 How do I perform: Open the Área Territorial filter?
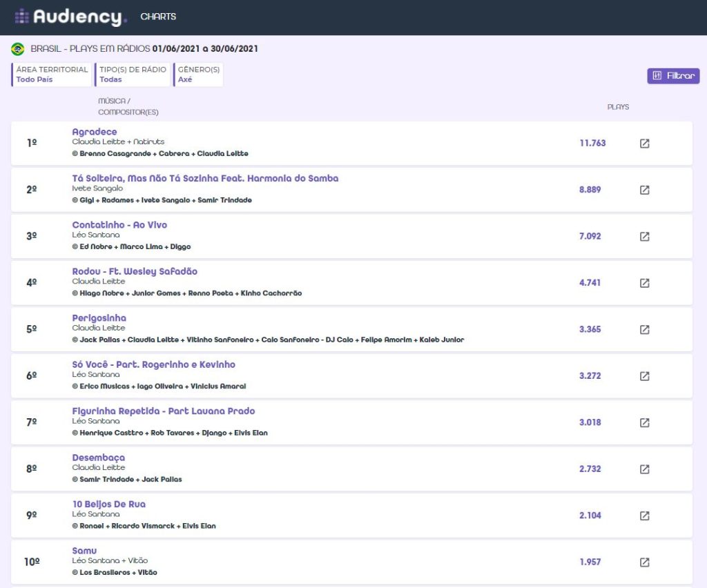pyautogui.click(x=51, y=75)
